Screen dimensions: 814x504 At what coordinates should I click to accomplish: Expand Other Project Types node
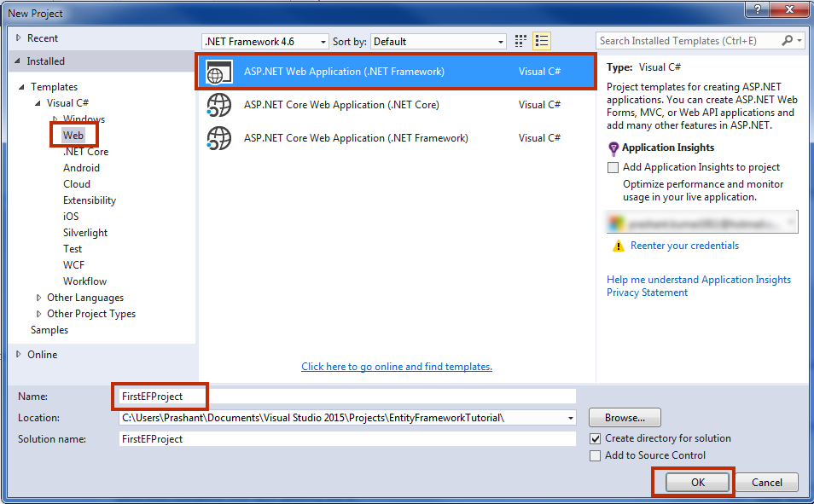(39, 314)
